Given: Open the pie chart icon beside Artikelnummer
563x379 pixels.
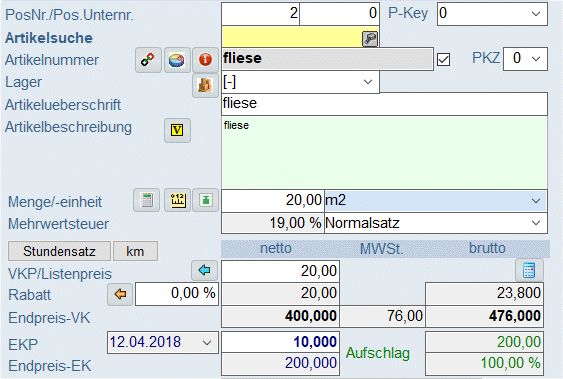Looking at the screenshot, I should pos(177,60).
